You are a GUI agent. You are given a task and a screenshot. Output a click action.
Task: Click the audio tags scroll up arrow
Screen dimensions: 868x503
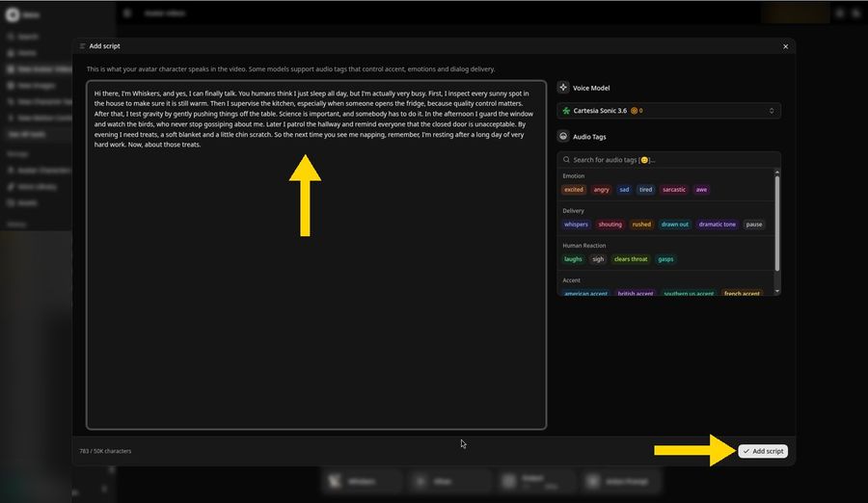777,172
